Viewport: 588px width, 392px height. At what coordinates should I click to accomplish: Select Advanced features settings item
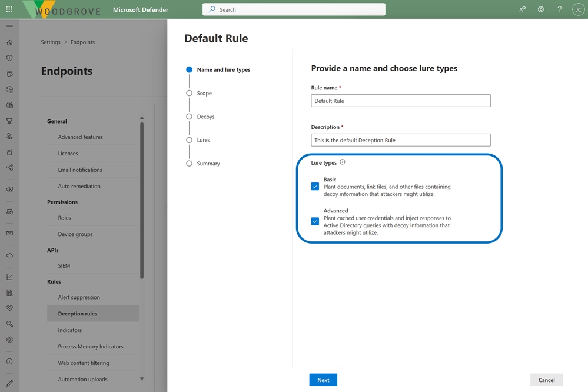point(80,137)
